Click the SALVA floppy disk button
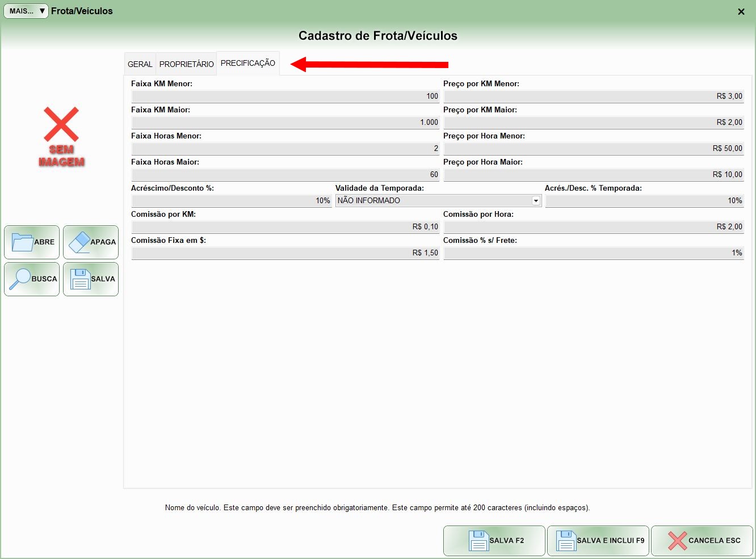 91,279
